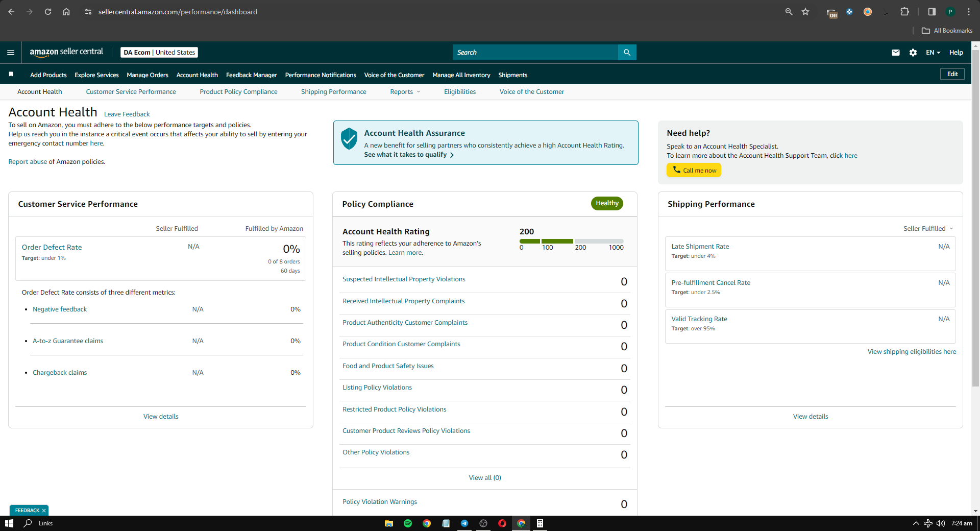Open the messages envelope icon

(x=895, y=53)
